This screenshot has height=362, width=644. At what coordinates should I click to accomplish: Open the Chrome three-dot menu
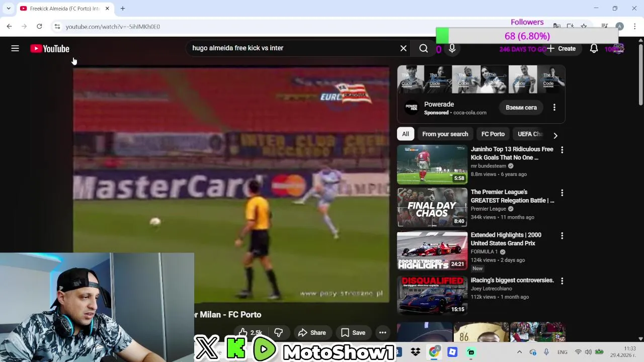pos(635,26)
